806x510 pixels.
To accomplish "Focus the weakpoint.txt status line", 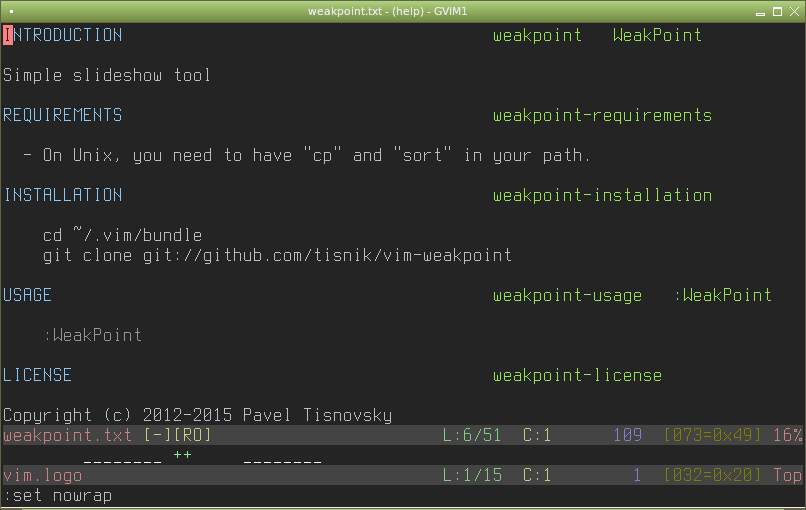I will coord(107,436).
